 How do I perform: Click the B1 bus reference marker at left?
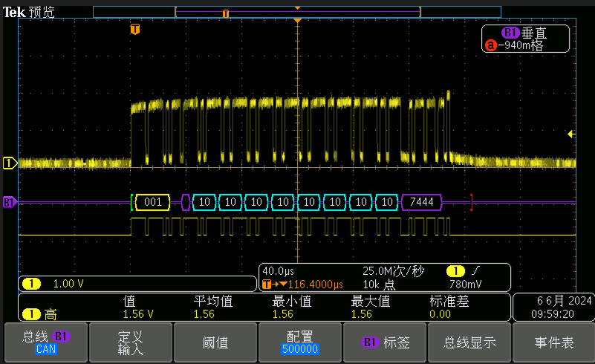(10, 202)
